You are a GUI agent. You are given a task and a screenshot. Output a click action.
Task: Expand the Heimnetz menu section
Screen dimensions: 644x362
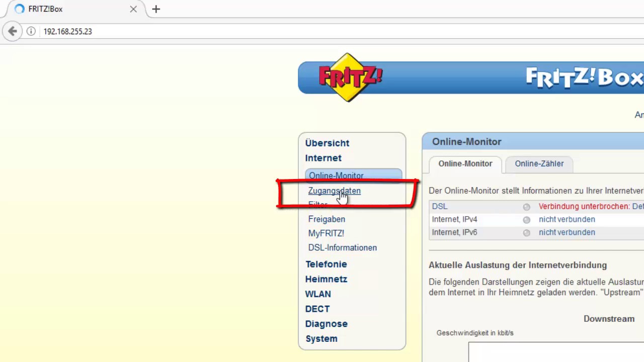[326, 279]
